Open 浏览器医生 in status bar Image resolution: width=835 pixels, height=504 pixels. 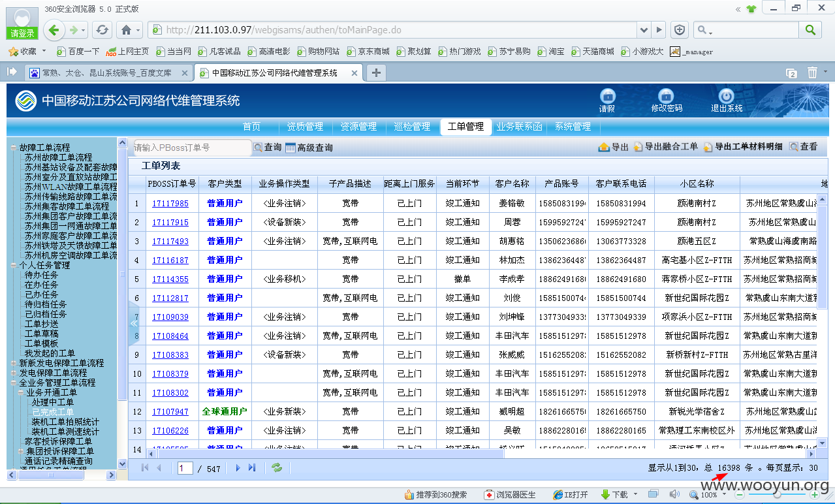tap(510, 495)
